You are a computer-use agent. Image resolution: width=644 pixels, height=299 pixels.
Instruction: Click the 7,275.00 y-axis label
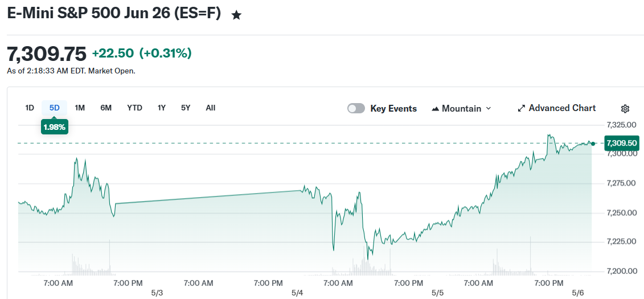(621, 183)
